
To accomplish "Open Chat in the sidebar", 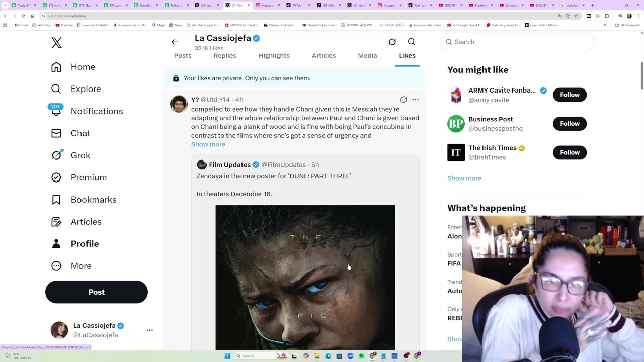I will (70, 133).
